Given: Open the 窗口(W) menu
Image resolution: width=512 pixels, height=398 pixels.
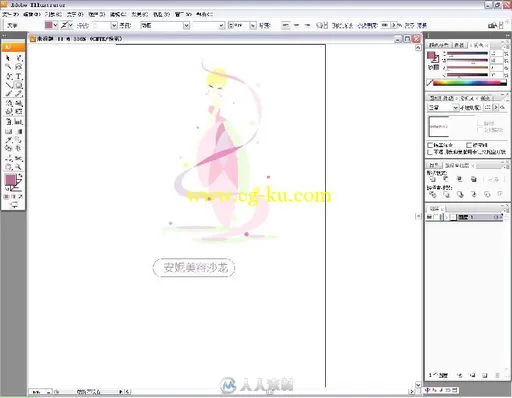Looking at the screenshot, I should [183, 14].
